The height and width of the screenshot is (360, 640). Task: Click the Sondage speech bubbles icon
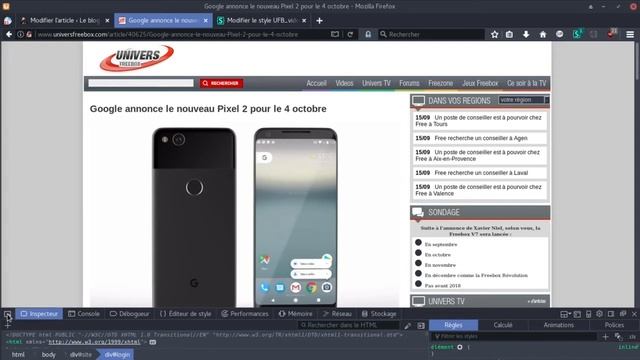pyautogui.click(x=418, y=212)
